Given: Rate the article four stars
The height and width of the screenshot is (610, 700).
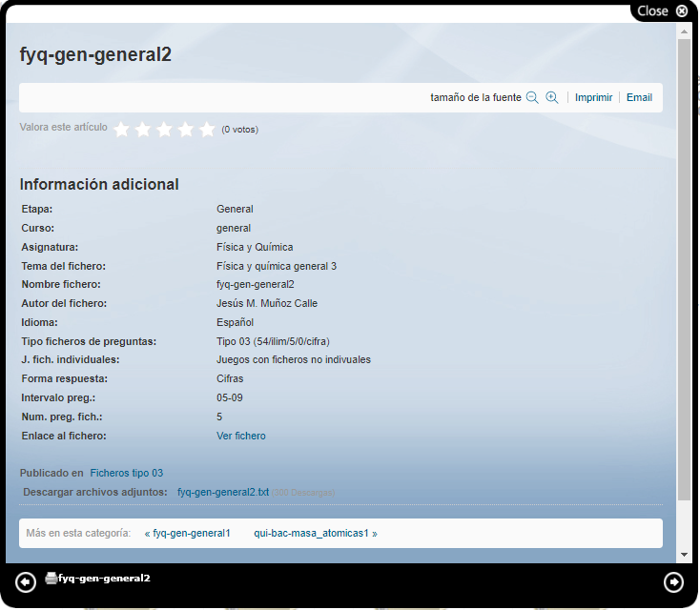Looking at the screenshot, I should (186, 130).
